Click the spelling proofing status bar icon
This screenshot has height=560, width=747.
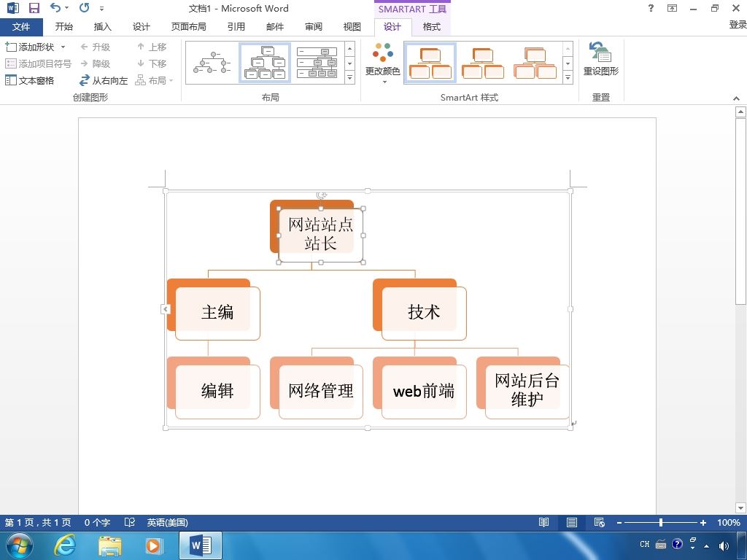coord(130,522)
